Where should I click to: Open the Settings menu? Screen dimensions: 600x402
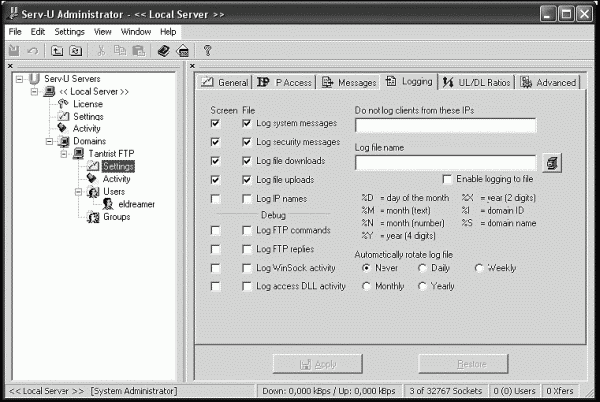pos(69,32)
